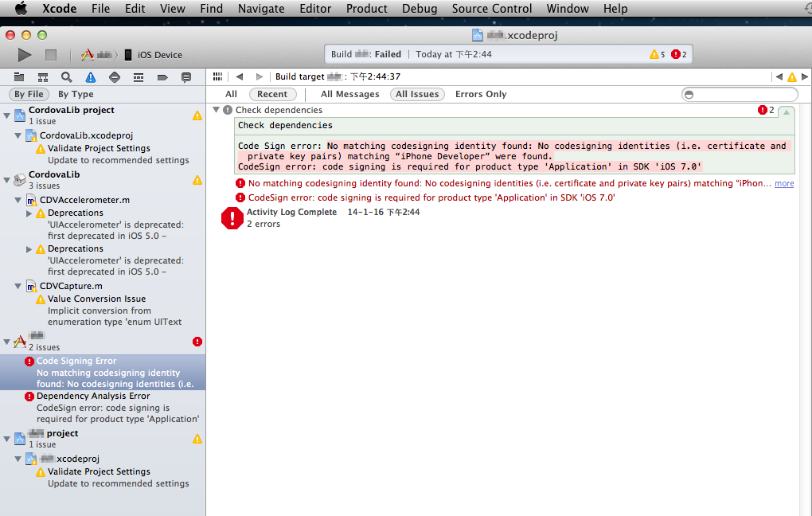
Task: Collapse transcript with the green triangle button
Action: pyautogui.click(x=787, y=112)
